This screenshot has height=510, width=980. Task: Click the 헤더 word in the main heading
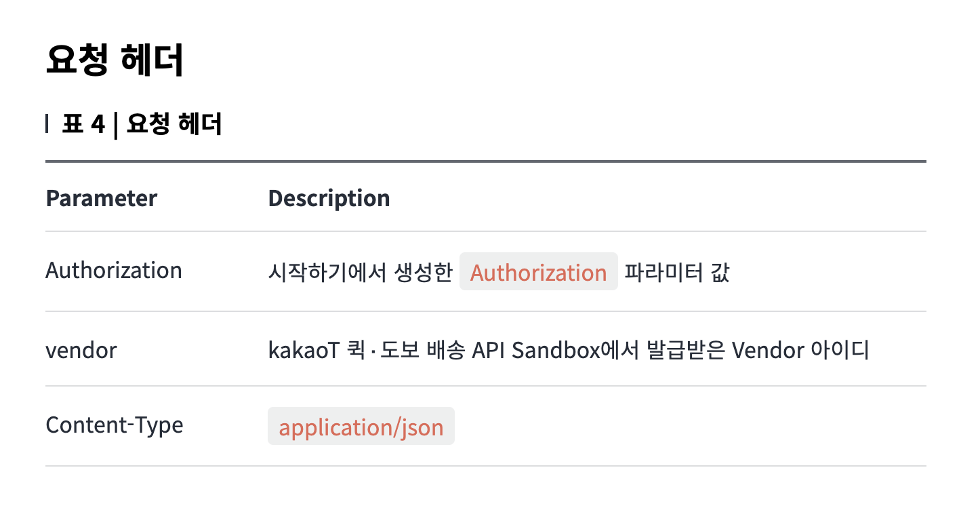coord(152,60)
